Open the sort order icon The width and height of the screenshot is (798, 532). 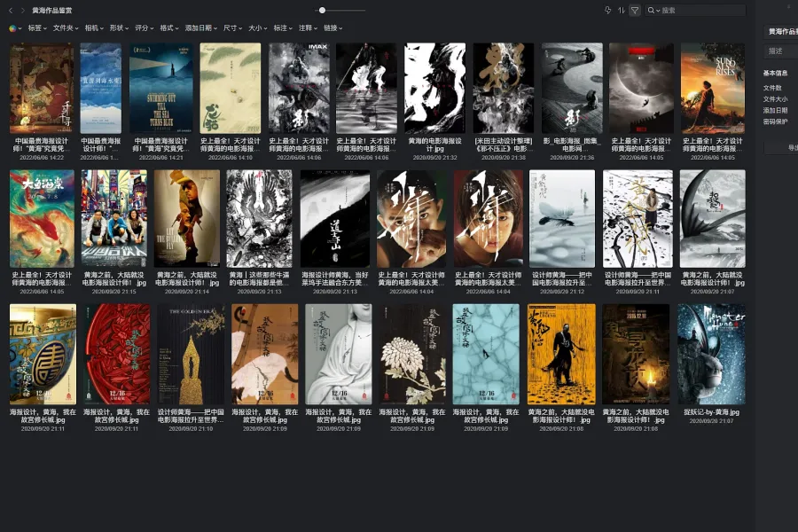pos(622,10)
